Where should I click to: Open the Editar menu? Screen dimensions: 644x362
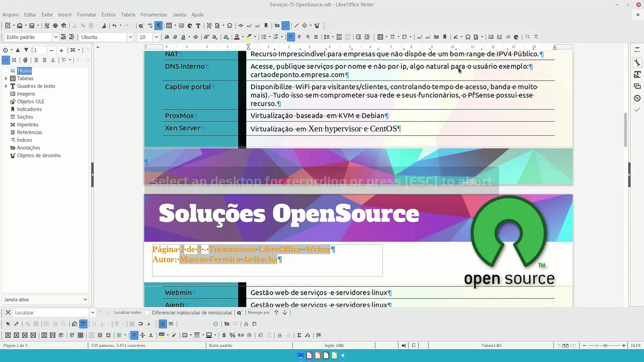(30, 15)
